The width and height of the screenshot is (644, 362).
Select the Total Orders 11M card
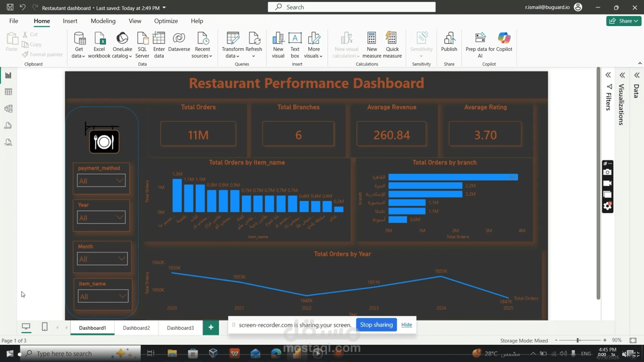pos(198,134)
